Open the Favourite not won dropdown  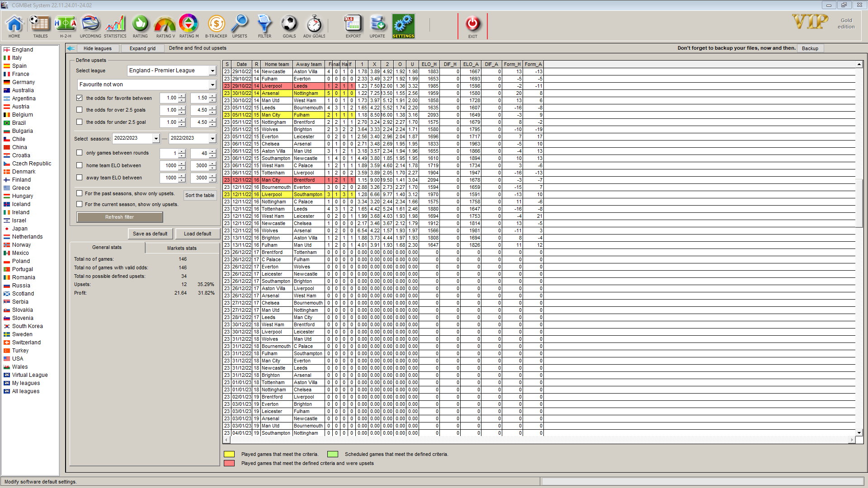pos(212,85)
